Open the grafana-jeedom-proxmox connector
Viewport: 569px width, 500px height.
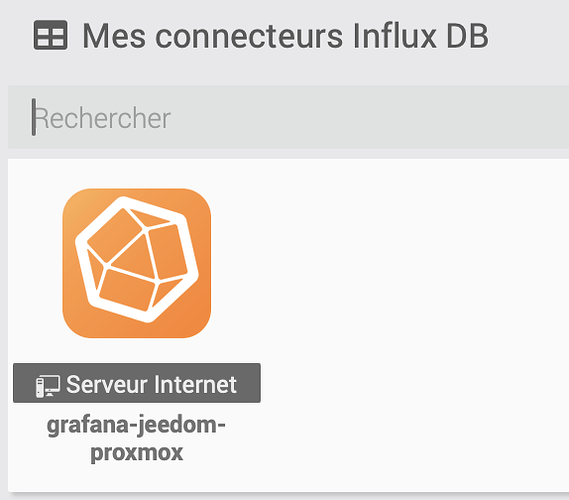point(136,438)
